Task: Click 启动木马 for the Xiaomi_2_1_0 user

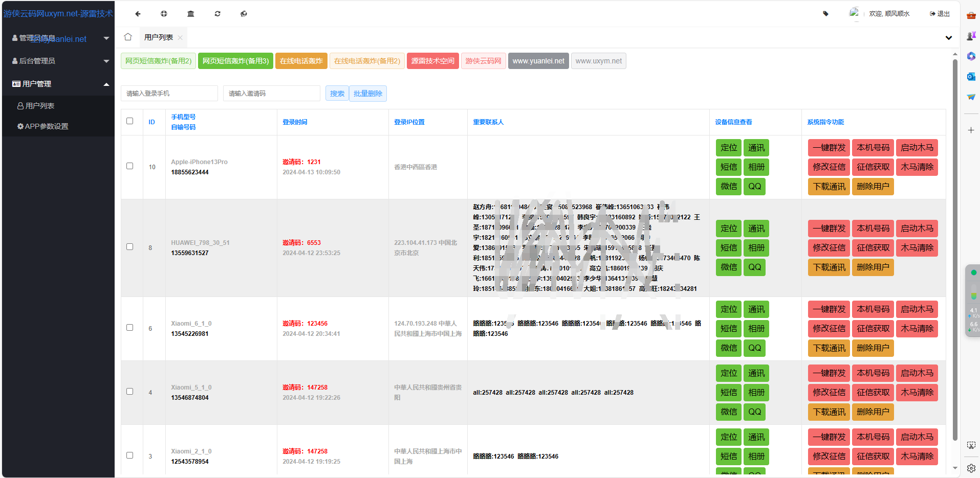Action: click(x=917, y=437)
